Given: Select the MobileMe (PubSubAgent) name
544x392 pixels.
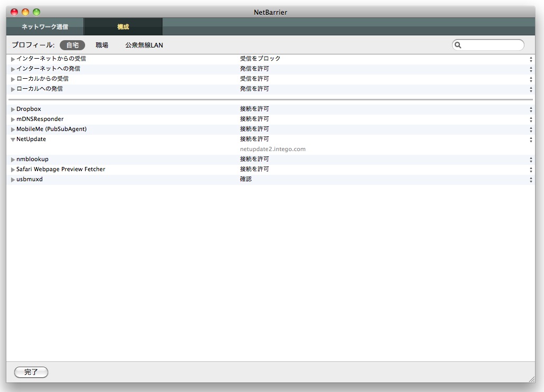Looking at the screenshot, I should click(x=51, y=129).
